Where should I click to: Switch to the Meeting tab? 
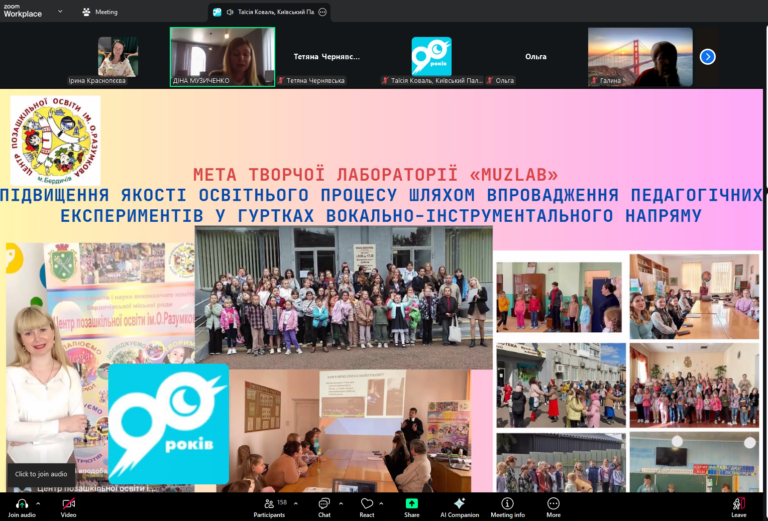tap(100, 12)
